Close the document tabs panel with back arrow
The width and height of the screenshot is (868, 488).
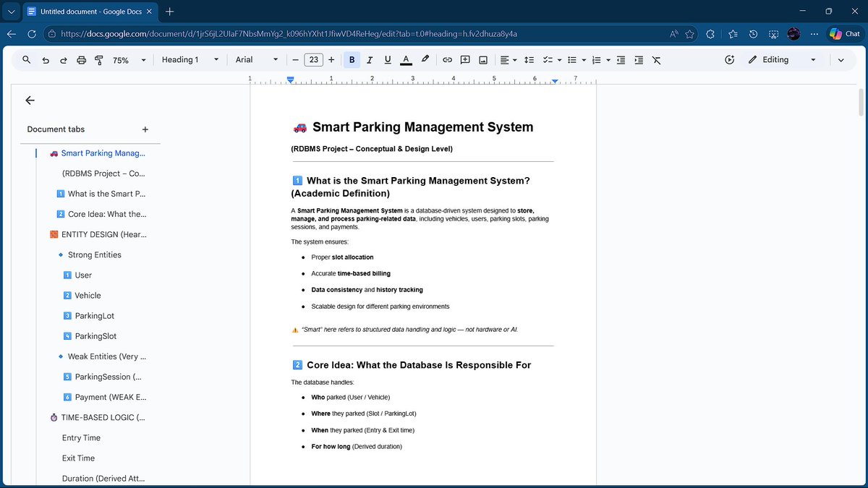(30, 100)
